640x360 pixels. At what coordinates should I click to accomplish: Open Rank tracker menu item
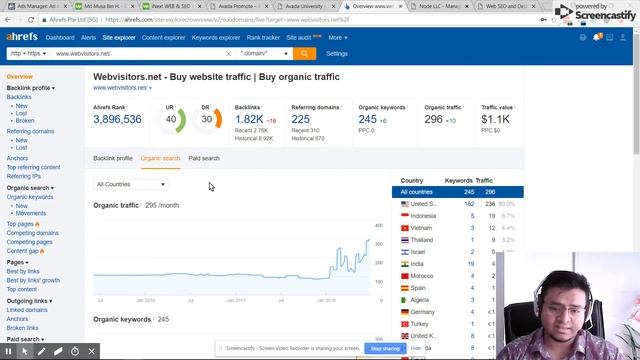pos(263,38)
